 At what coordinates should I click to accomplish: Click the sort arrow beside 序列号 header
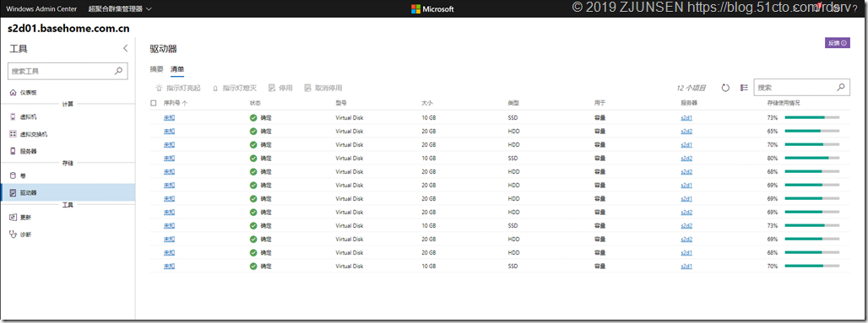(x=184, y=103)
